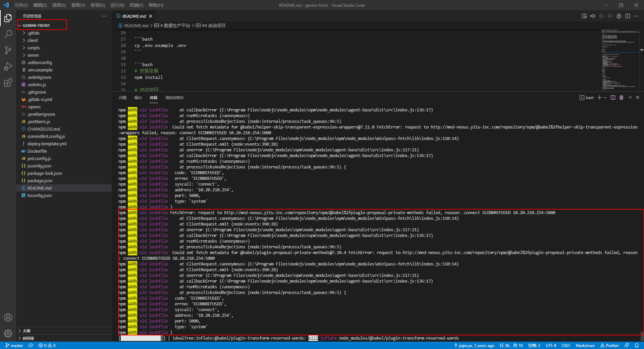Click the 空格: 2 indentation setting

(534, 345)
